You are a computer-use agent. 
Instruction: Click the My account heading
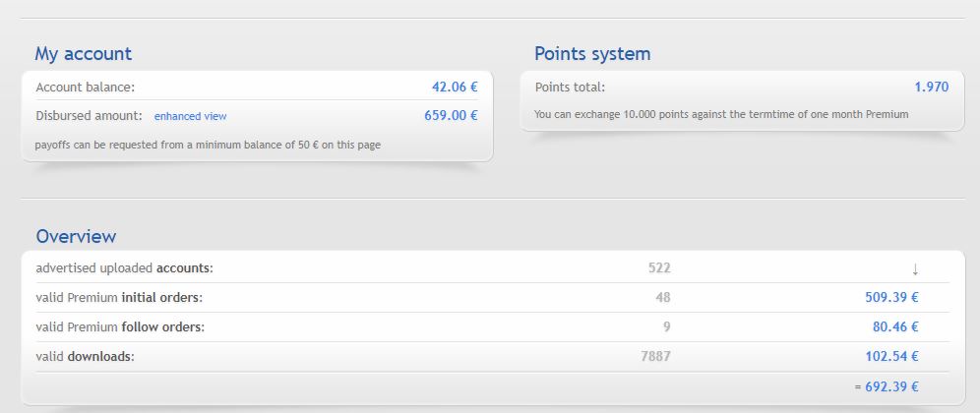pyautogui.click(x=83, y=54)
